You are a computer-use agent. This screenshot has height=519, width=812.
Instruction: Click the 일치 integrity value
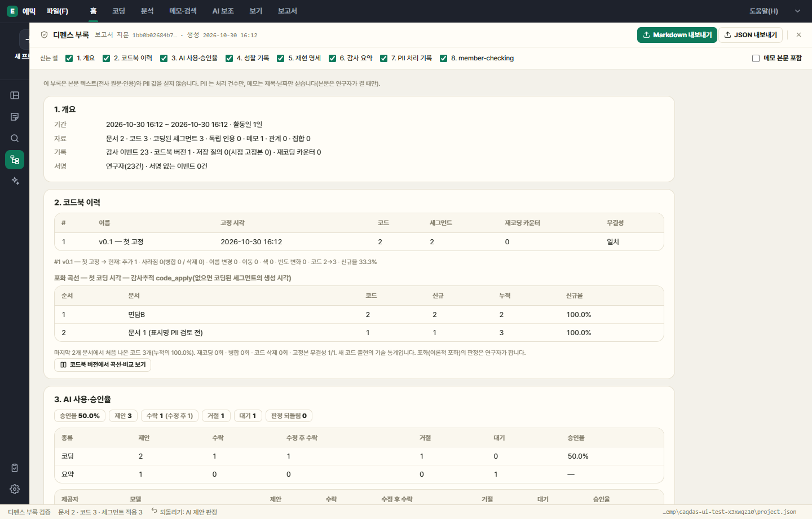click(613, 241)
